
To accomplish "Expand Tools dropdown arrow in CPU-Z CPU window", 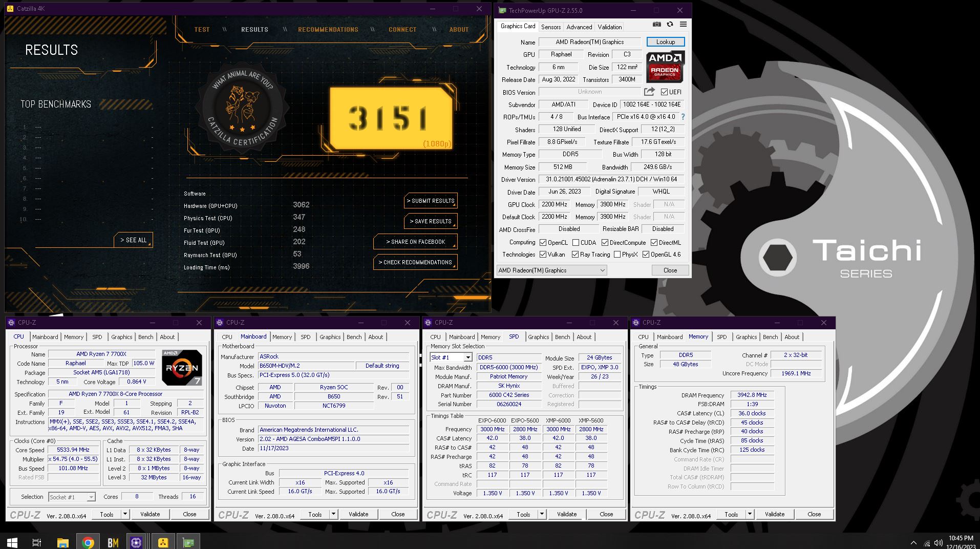I will point(125,514).
